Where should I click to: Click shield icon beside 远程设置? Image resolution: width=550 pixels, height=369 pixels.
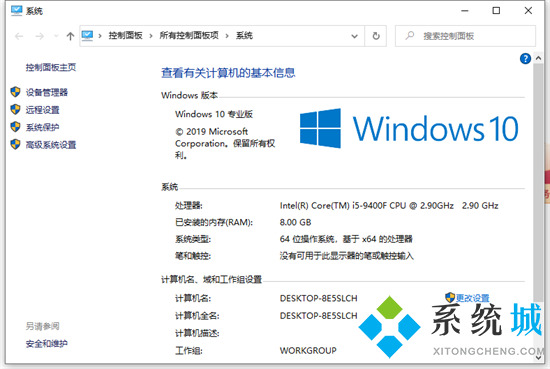pyautogui.click(x=15, y=109)
